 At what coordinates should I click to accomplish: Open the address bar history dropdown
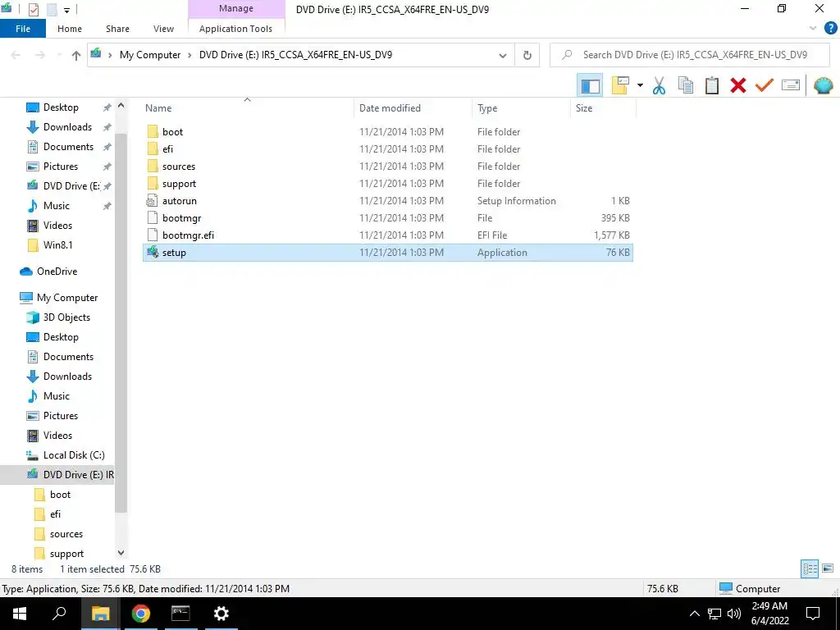tap(503, 55)
